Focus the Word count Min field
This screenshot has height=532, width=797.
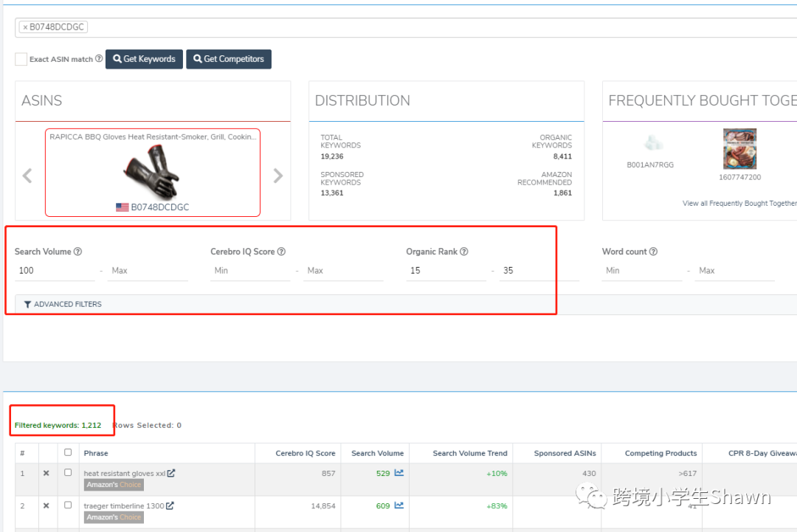point(641,271)
